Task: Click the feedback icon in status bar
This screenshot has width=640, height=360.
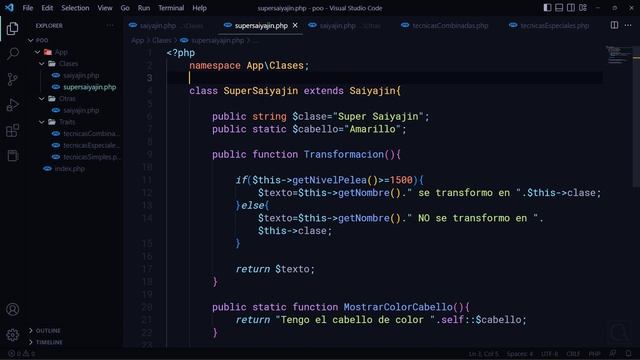Action: coord(613,353)
